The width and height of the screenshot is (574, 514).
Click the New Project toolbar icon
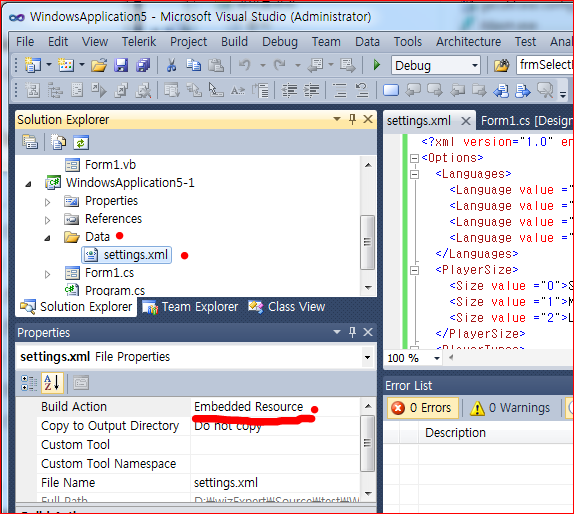[33, 65]
